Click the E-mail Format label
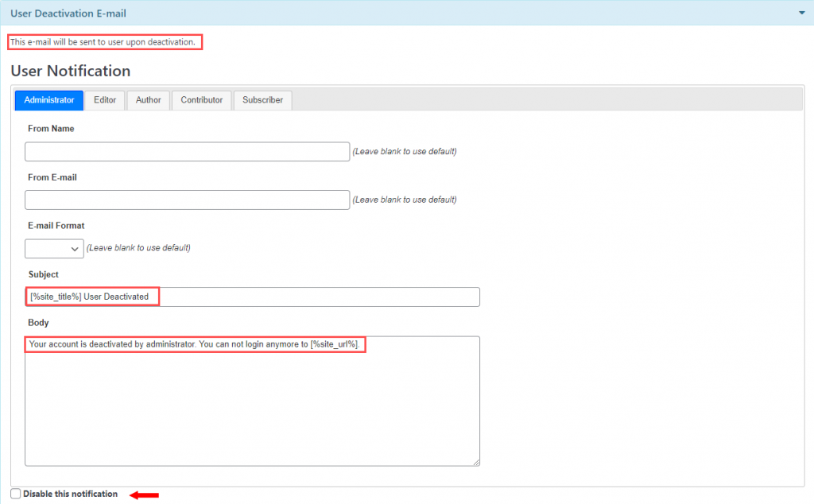The width and height of the screenshot is (814, 504). click(56, 226)
